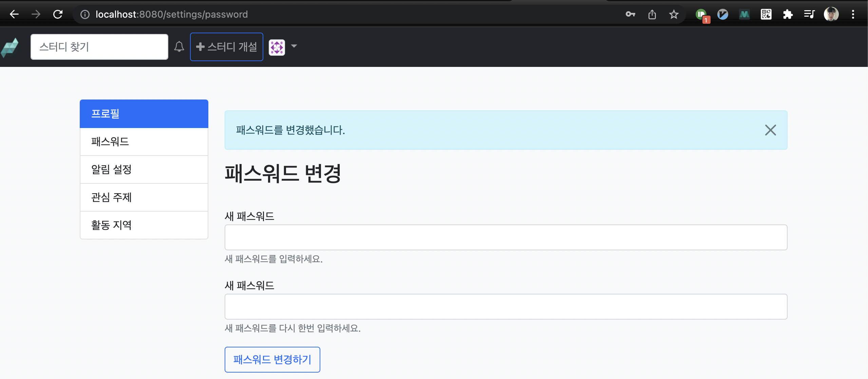Click the 스터디 찾기 search box
This screenshot has height=379, width=868.
pos(99,47)
